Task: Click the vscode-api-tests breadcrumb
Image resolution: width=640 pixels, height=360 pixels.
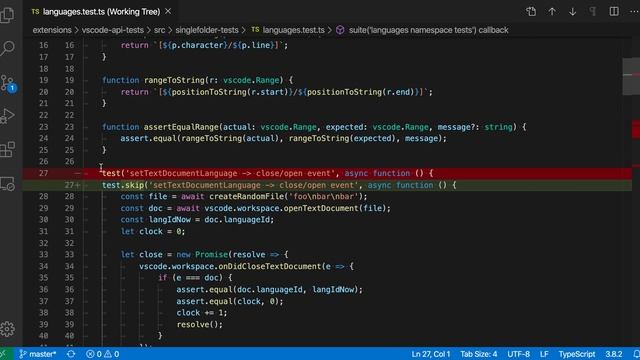Action: click(113, 30)
